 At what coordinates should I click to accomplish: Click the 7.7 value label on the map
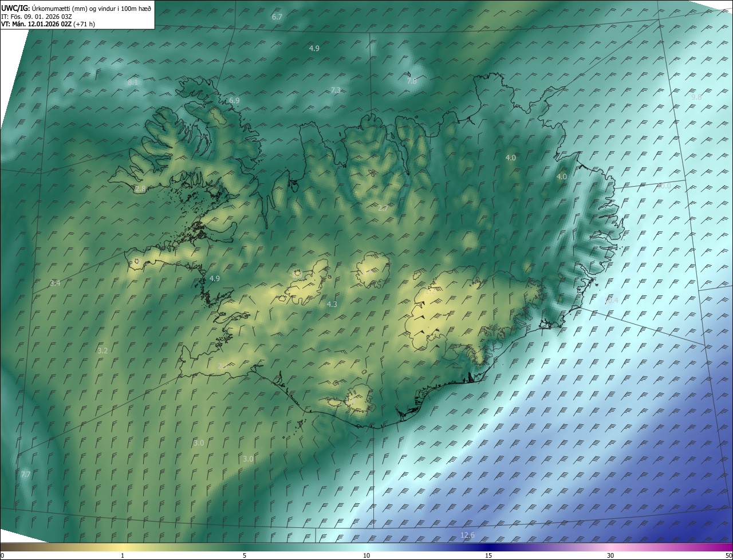point(25,475)
